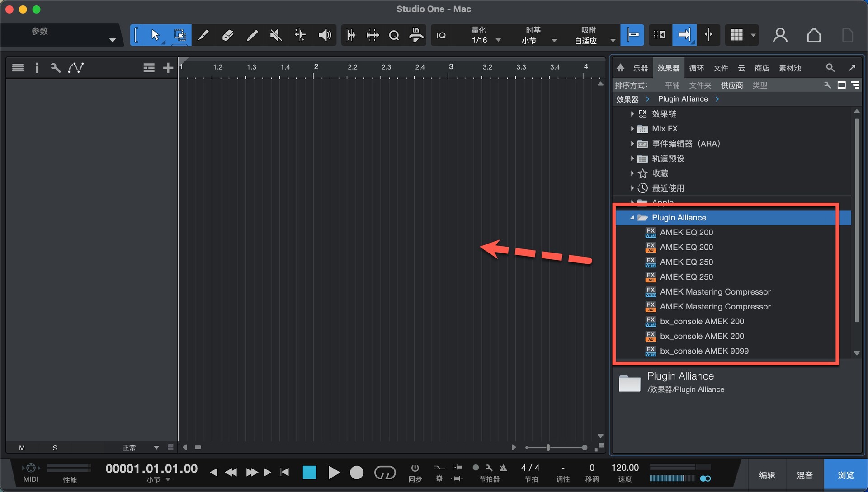This screenshot has height=492, width=868.
Task: Show automation with the curve icon
Action: (x=75, y=68)
